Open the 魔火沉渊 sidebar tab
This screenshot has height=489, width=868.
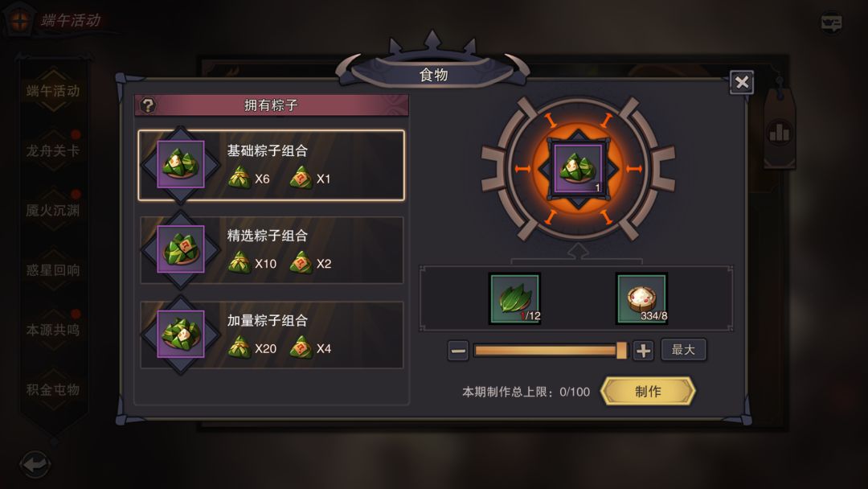[x=53, y=211]
